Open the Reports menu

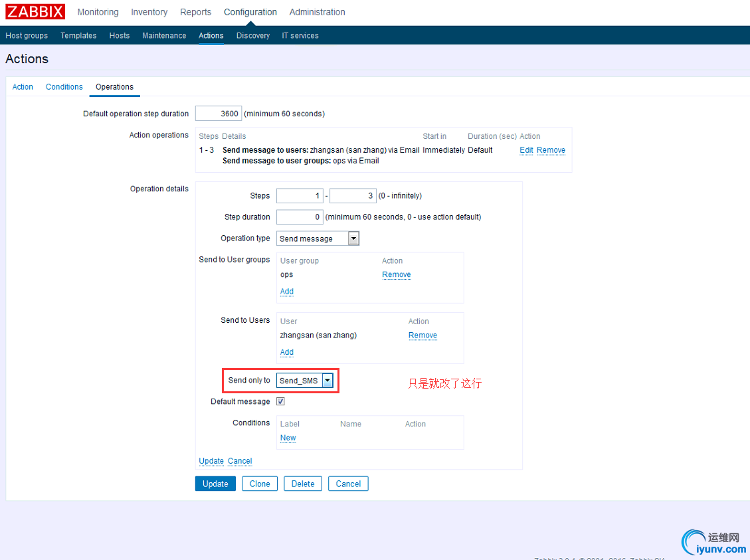click(195, 12)
